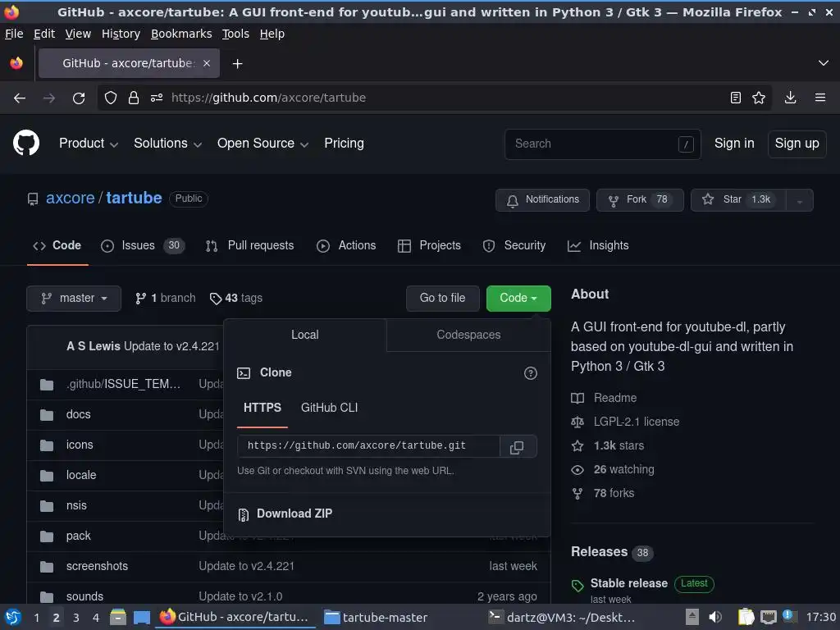Image resolution: width=840 pixels, height=630 pixels.
Task: Open the docs folder
Action: coord(78,414)
